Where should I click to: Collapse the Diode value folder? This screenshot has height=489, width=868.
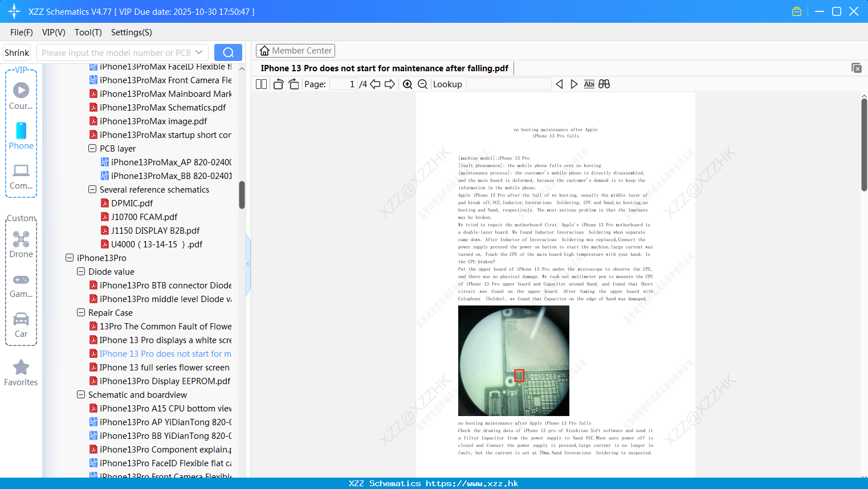click(81, 271)
